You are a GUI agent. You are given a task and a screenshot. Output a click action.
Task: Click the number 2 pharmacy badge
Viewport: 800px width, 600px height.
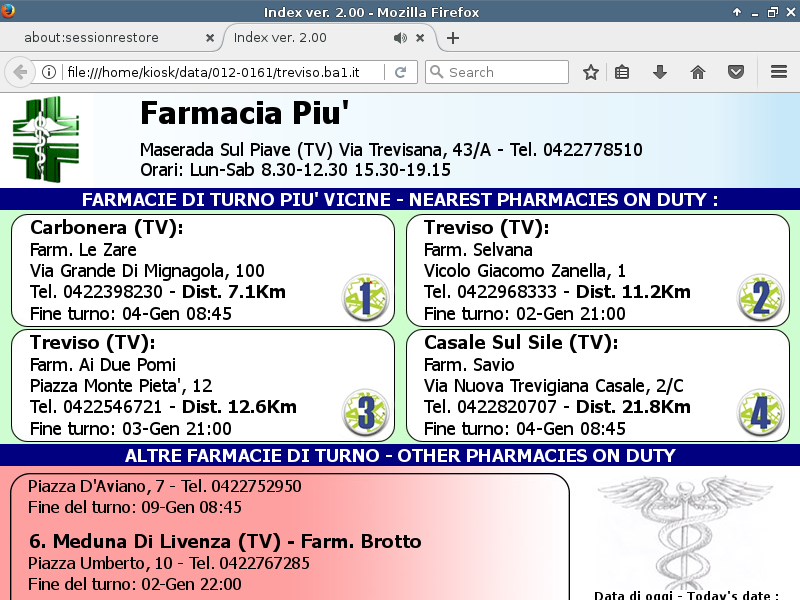760,297
